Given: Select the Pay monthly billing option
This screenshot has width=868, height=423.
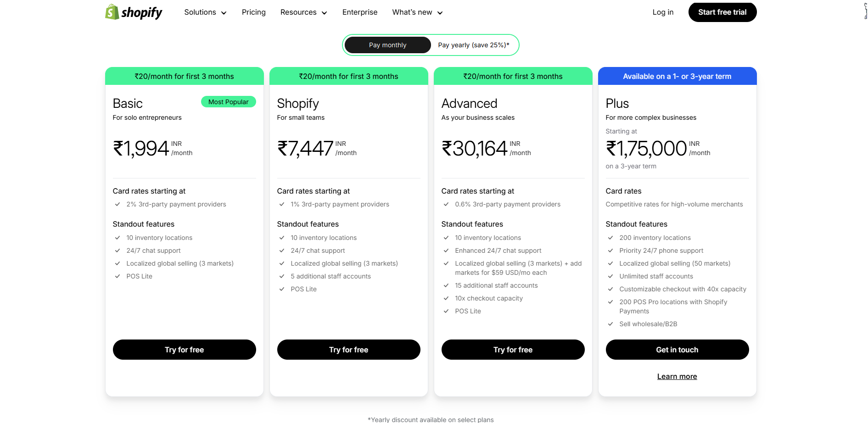Looking at the screenshot, I should [x=387, y=45].
